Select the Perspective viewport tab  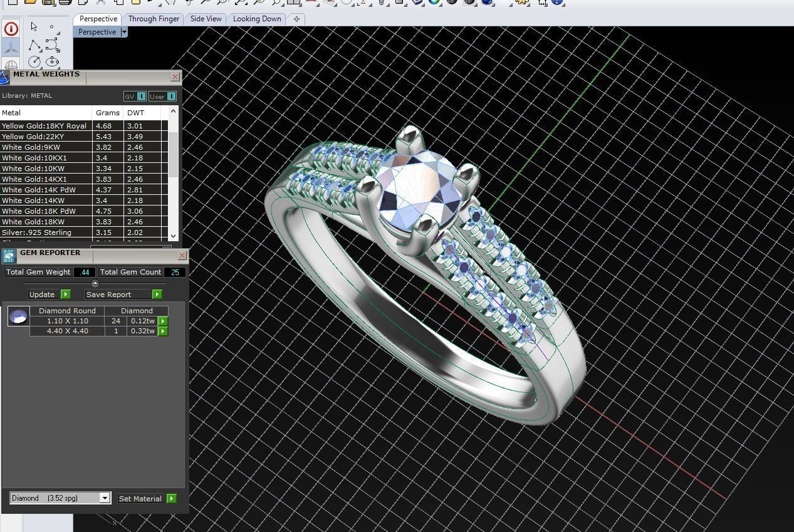tap(98, 19)
